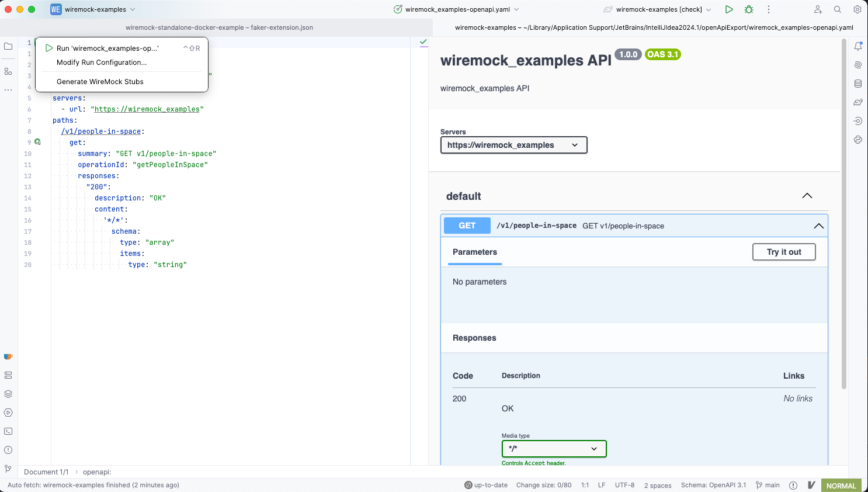Open the layered stack tool window icon
Screen dimensions: 868x492
click(8, 394)
